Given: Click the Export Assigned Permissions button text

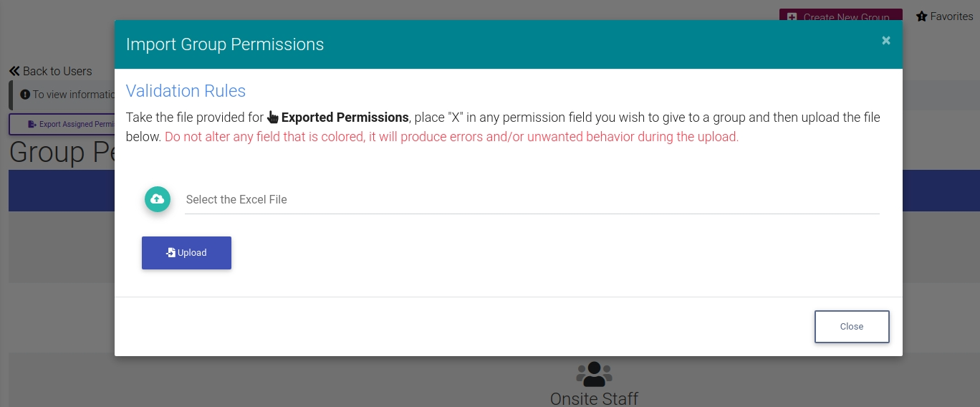Looking at the screenshot, I should (x=77, y=124).
